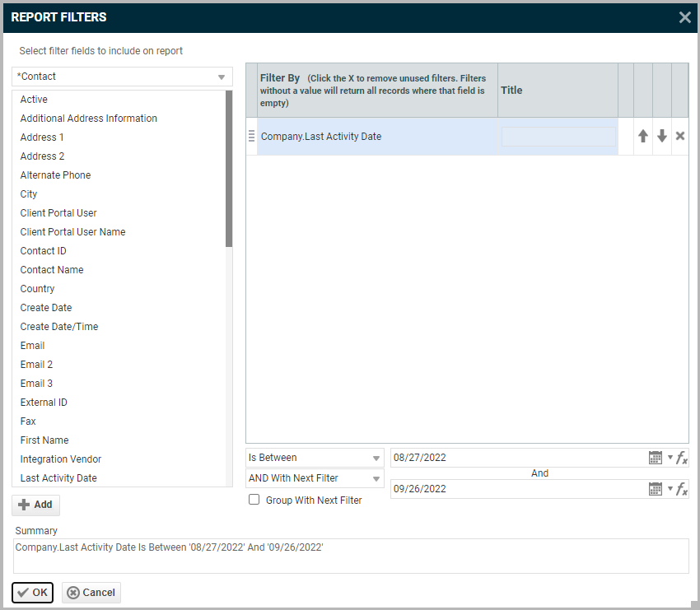Screen dimensions: 700x610
Task: Click the Title input field
Action: point(558,137)
